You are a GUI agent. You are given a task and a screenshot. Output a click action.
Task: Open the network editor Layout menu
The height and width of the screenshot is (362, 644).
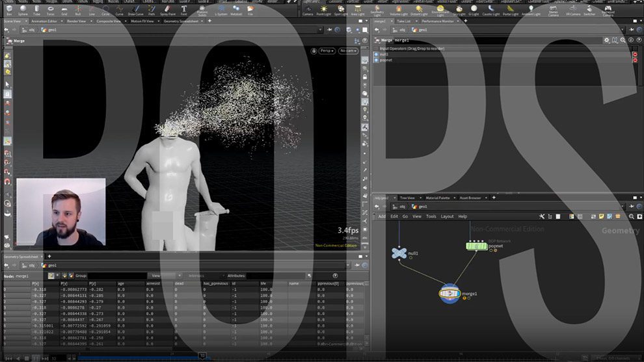point(447,216)
